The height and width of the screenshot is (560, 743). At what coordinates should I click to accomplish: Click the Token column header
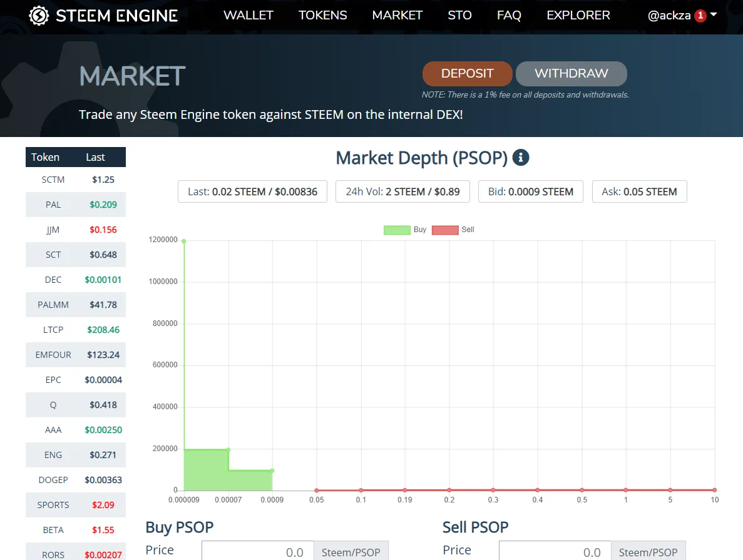[46, 157]
